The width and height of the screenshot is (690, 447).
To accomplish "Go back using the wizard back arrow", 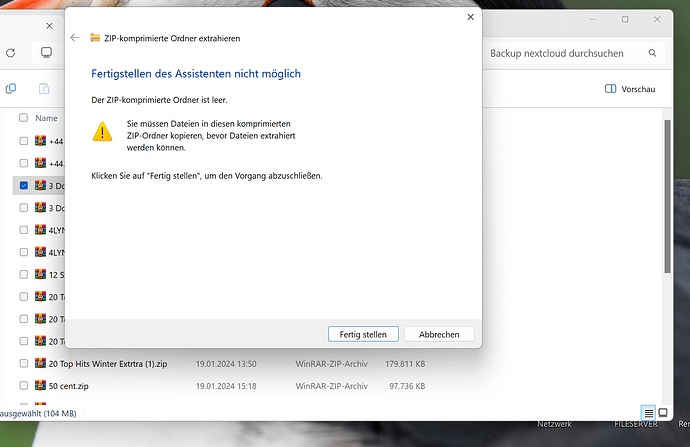I will pyautogui.click(x=74, y=38).
